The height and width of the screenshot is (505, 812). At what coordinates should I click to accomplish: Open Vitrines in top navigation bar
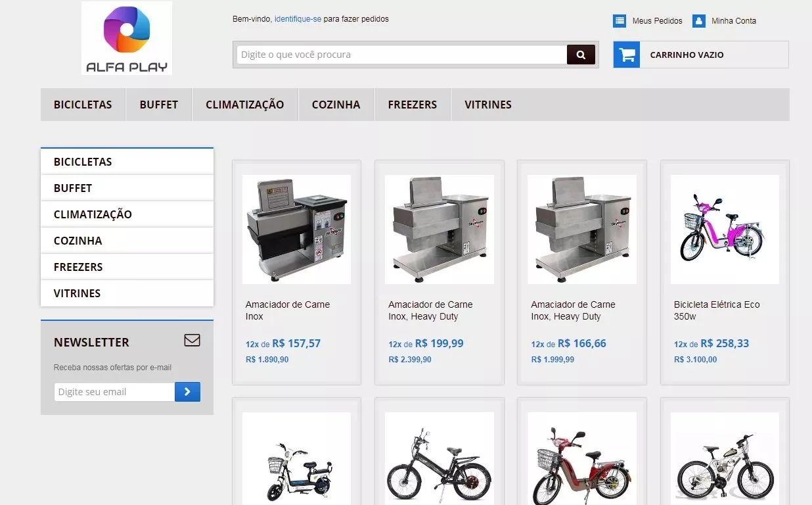tap(488, 105)
